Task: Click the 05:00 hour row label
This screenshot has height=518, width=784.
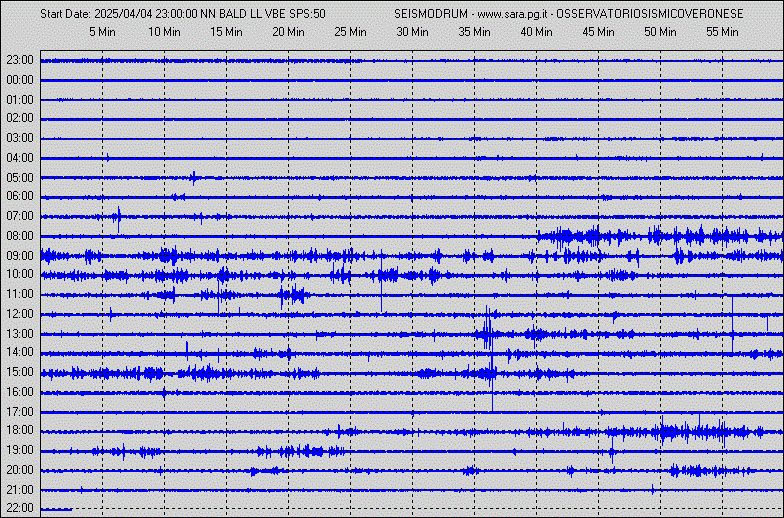Action: pyautogui.click(x=20, y=178)
